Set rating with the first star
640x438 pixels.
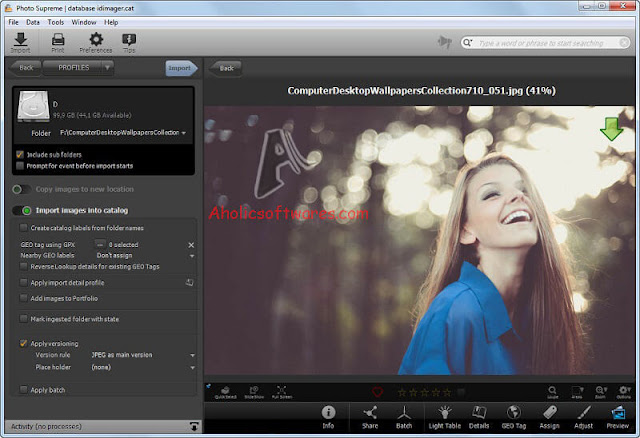point(402,392)
